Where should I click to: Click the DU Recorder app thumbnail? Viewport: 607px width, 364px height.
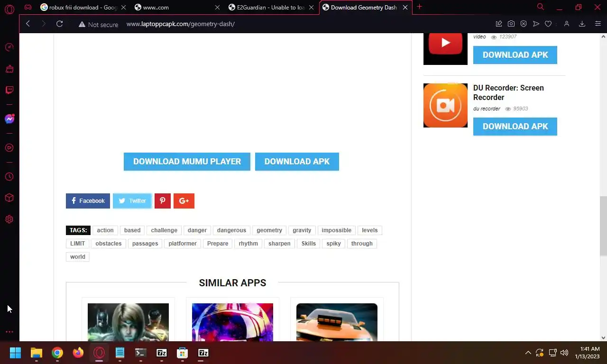click(445, 105)
